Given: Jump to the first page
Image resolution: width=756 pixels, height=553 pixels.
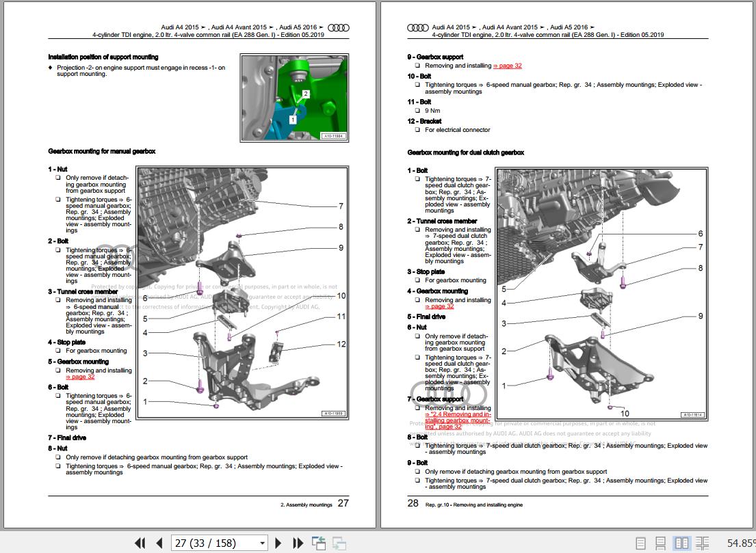Looking at the screenshot, I should pos(140,543).
